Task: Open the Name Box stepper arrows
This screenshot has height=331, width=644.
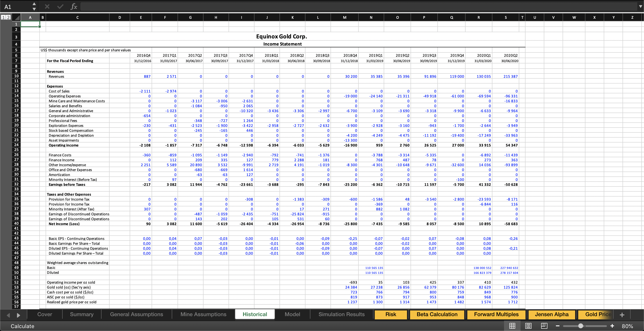Action: [x=34, y=6]
